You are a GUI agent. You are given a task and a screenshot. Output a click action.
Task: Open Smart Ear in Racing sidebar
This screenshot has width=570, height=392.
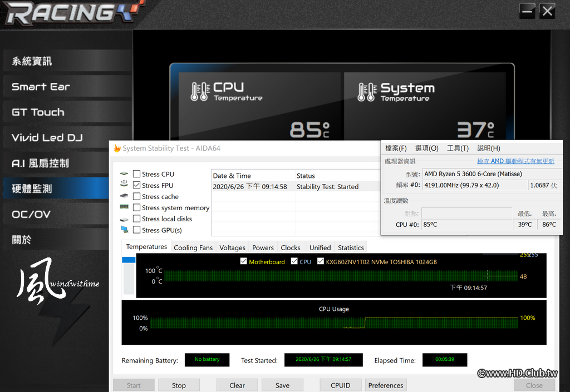(67, 86)
